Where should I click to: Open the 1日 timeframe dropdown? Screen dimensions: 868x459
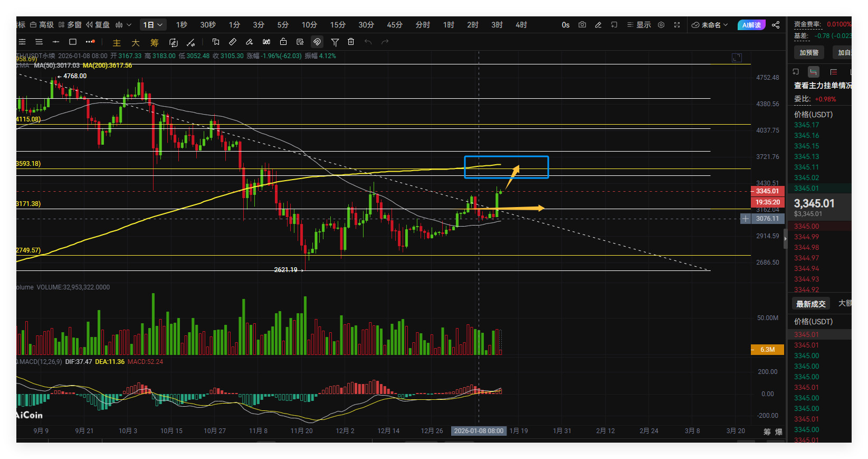(x=153, y=25)
